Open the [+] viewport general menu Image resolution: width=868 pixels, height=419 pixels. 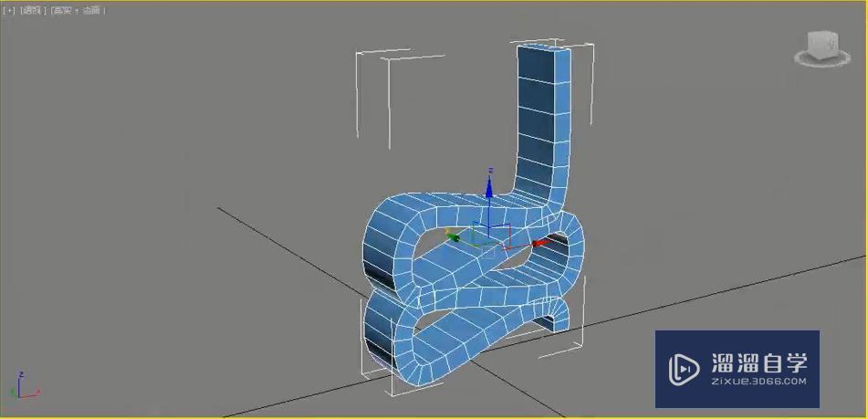pyautogui.click(x=8, y=11)
